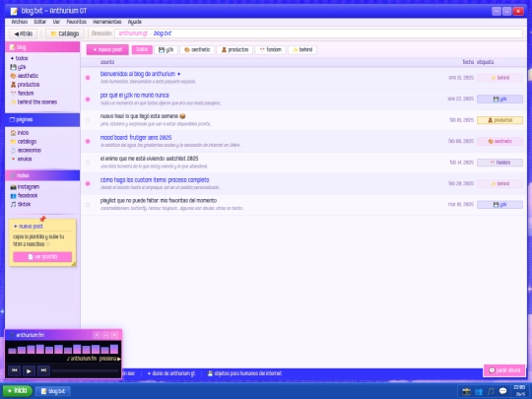Filter posts by productos chip
Screen dimensions: 532x399
coord(234,50)
